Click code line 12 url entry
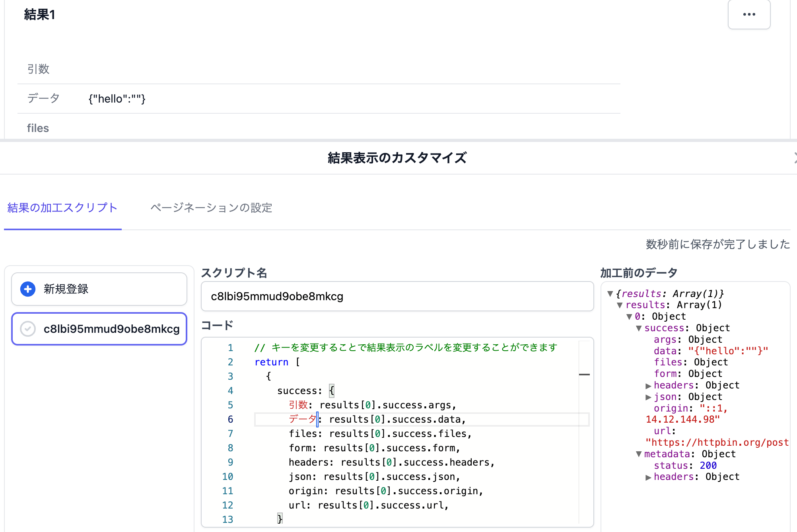The width and height of the screenshot is (797, 532). [369, 505]
